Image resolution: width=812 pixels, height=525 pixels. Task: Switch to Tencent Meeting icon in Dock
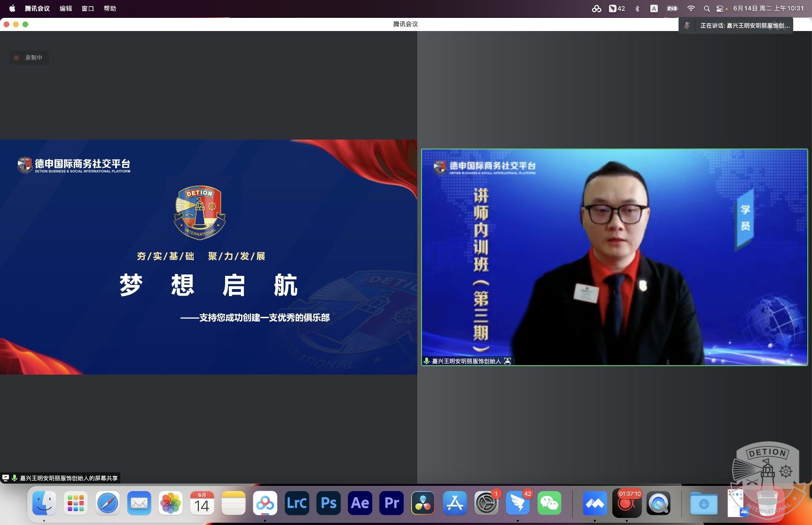click(595, 503)
